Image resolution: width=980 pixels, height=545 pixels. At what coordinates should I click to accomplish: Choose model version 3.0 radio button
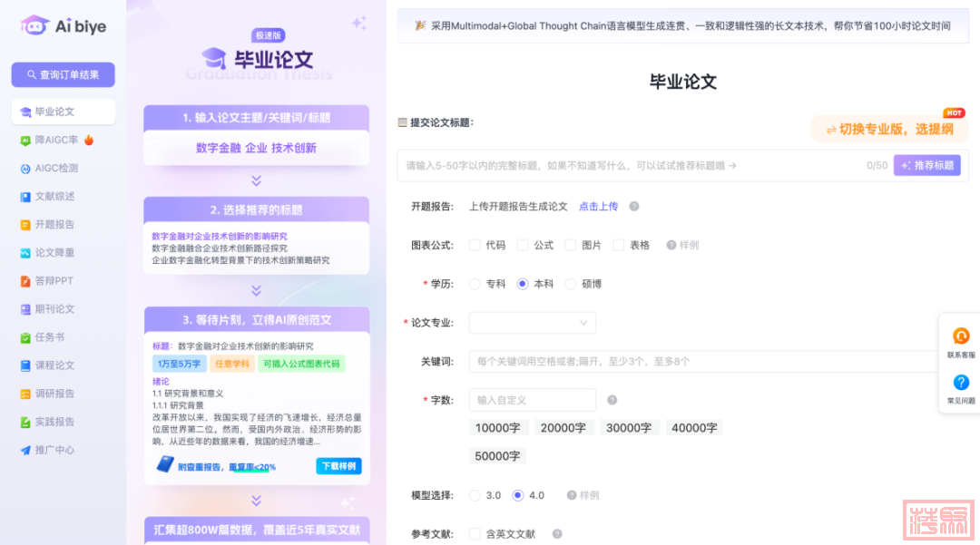475,495
